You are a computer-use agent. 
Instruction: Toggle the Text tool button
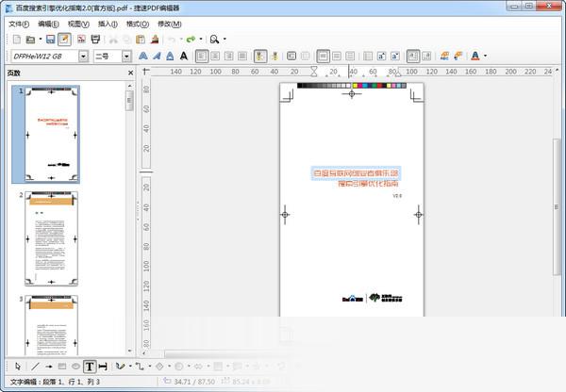pos(90,366)
